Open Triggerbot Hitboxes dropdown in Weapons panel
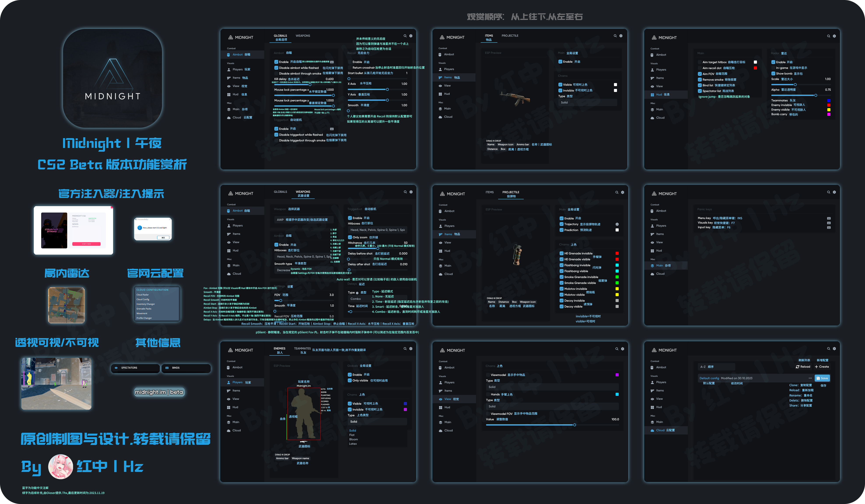This screenshot has height=504, width=865. (378, 230)
